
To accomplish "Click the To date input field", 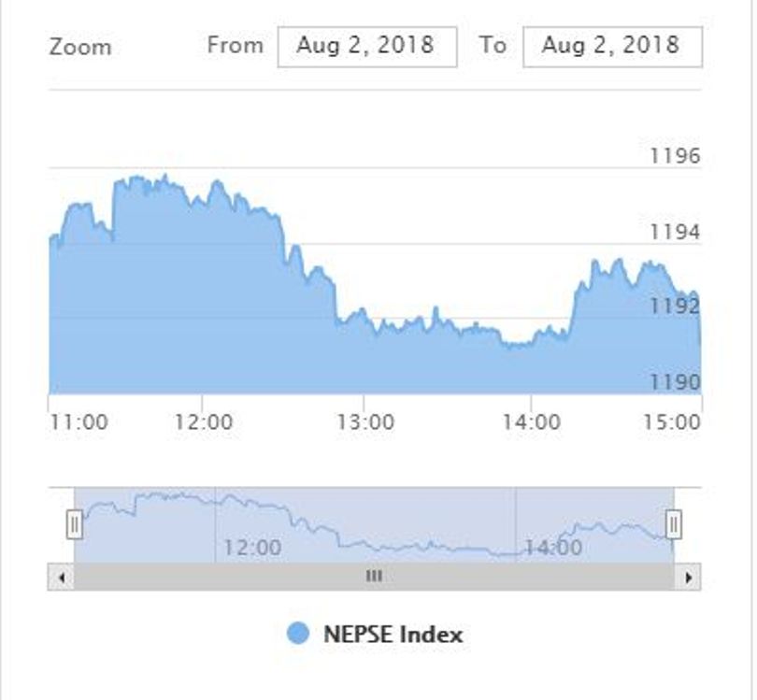I will point(611,46).
